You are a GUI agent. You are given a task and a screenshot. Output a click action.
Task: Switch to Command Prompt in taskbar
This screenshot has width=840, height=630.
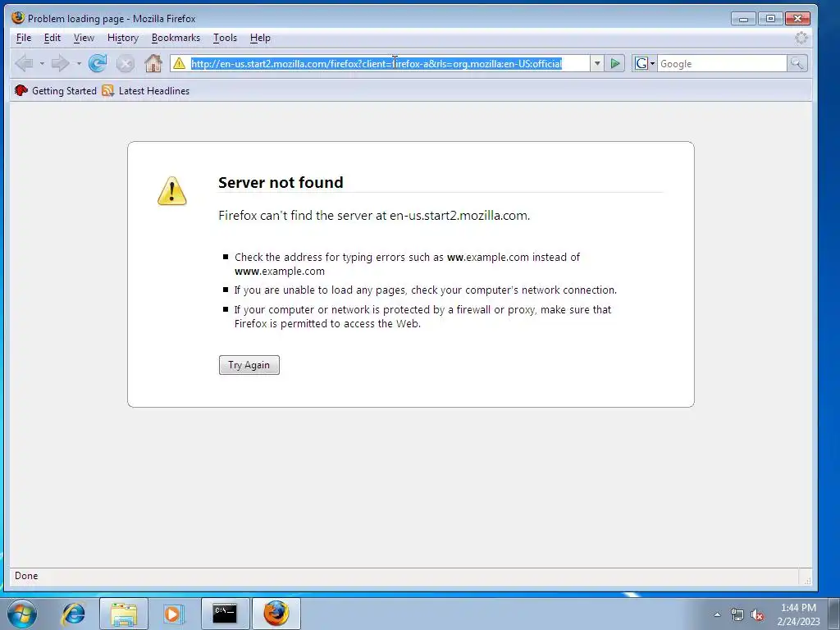click(225, 614)
